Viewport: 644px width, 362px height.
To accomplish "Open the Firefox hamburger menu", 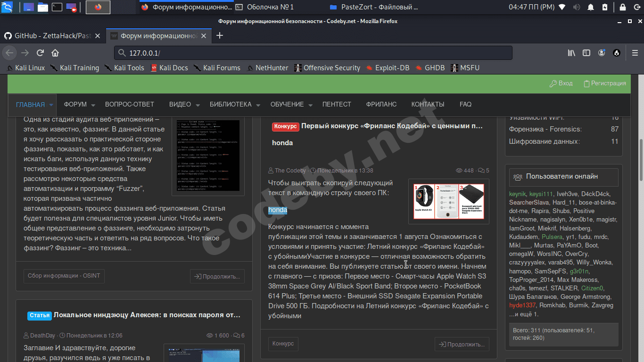I will click(634, 53).
